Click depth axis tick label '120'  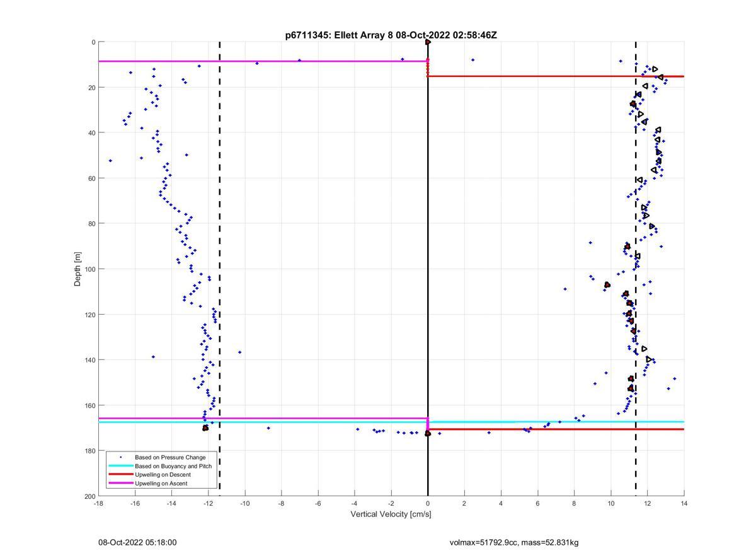[89, 315]
